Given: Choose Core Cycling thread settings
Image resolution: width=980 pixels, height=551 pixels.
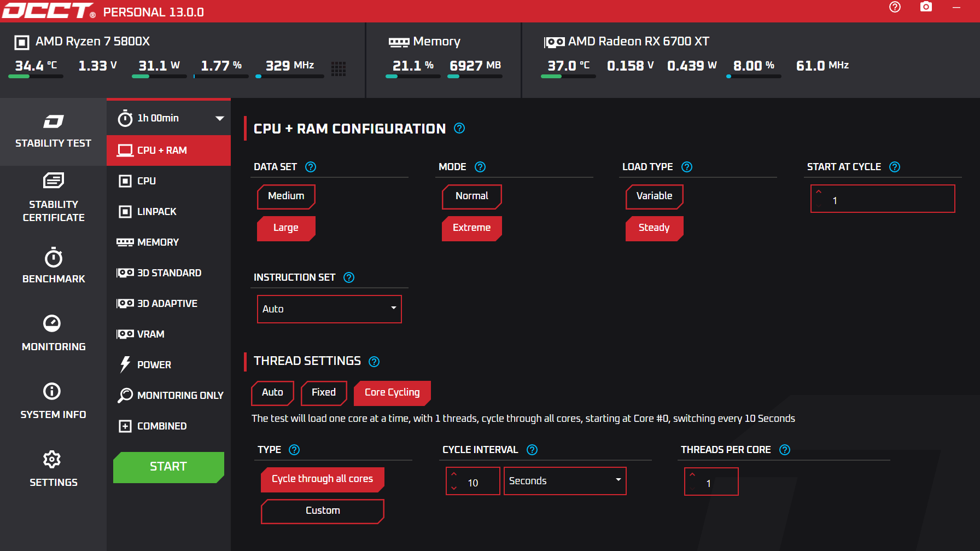Looking at the screenshot, I should pos(392,393).
